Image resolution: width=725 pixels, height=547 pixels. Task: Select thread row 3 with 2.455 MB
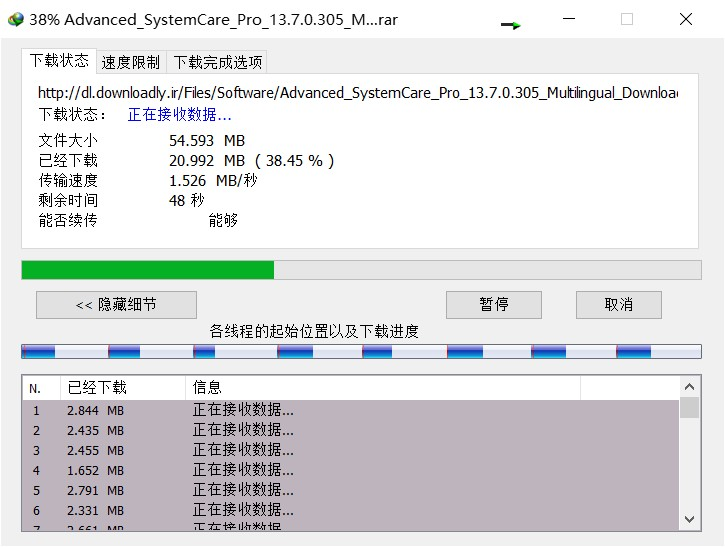[x=351, y=450]
